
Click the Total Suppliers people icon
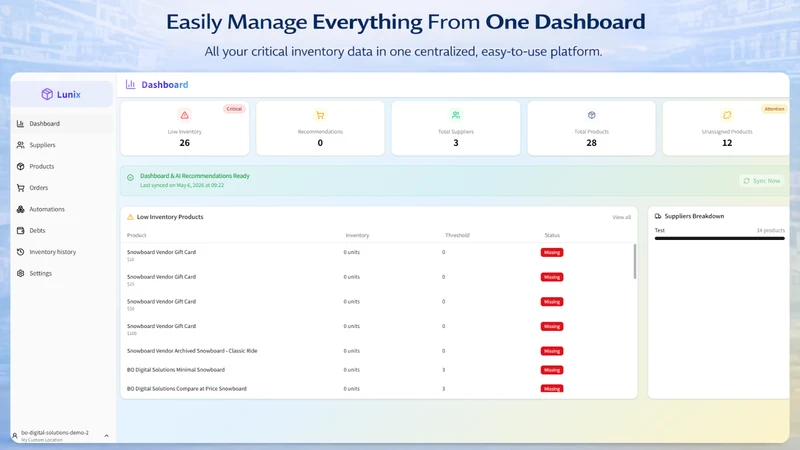(456, 115)
